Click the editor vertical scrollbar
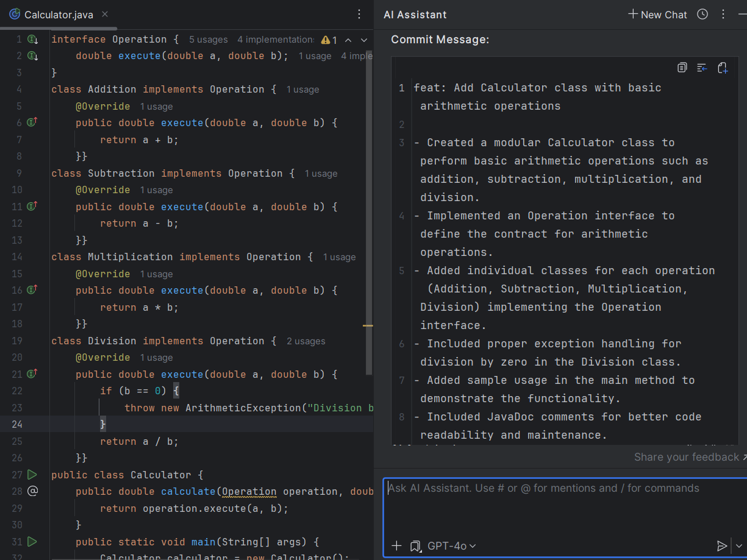This screenshot has width=747, height=560. (369, 213)
